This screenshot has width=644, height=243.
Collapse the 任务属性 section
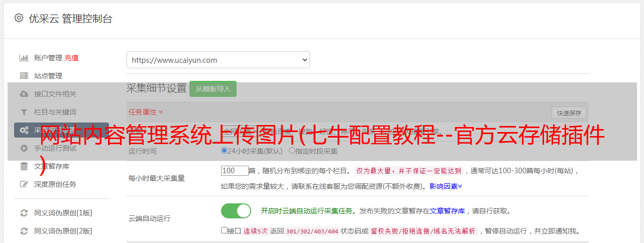coord(146,111)
